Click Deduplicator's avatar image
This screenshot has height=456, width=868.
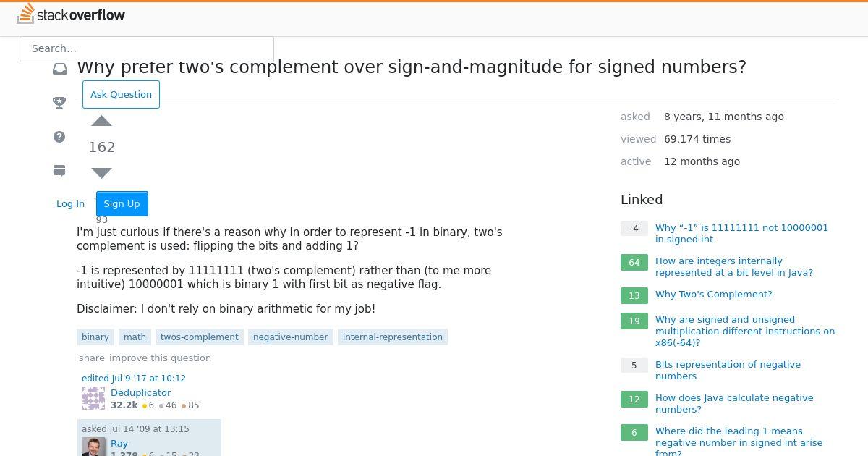pos(93,398)
